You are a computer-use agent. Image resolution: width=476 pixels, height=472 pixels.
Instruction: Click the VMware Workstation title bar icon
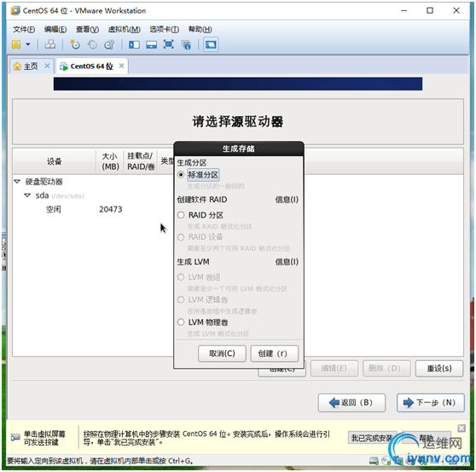(15, 10)
